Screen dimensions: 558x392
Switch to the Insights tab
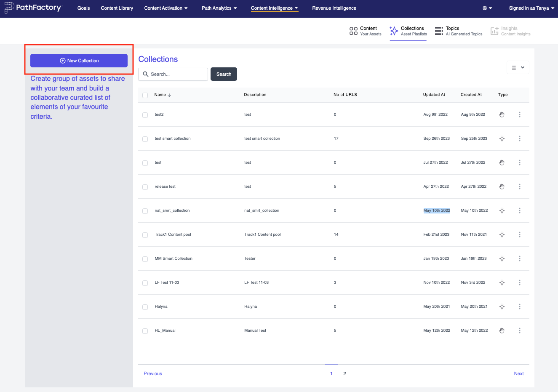pos(510,31)
